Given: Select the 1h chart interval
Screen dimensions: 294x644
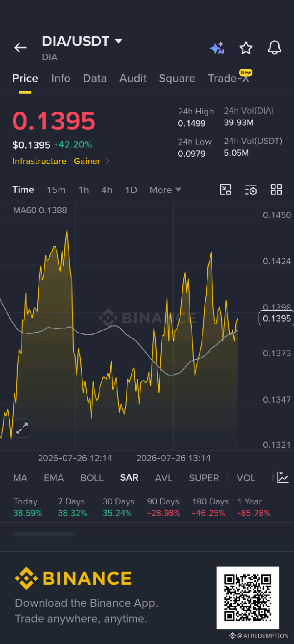Looking at the screenshot, I should (84, 190).
